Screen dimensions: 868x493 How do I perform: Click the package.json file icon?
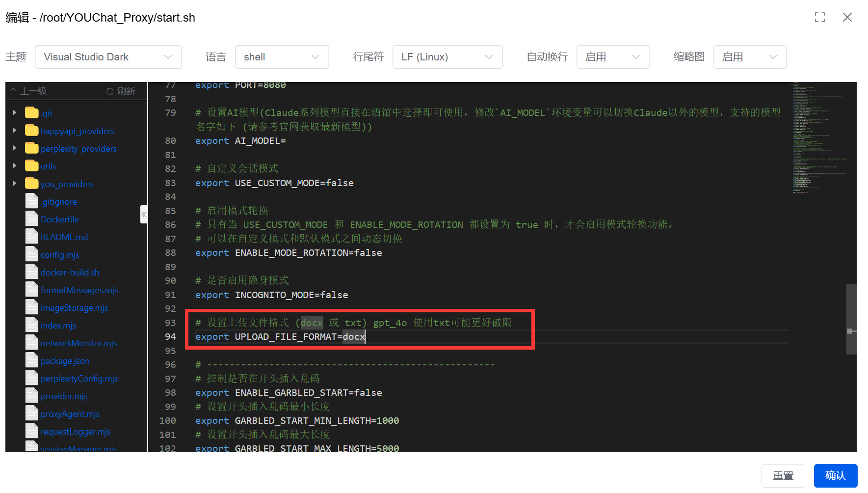[x=32, y=361]
